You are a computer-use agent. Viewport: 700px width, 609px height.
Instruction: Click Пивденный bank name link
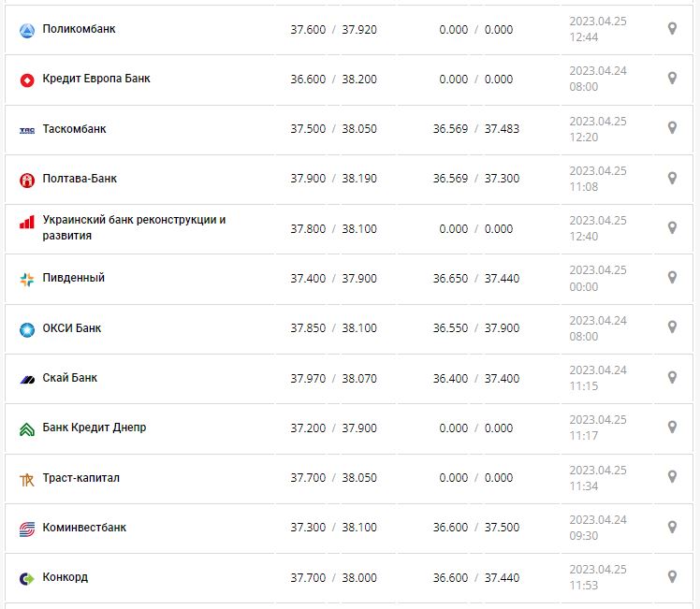pyautogui.click(x=74, y=278)
